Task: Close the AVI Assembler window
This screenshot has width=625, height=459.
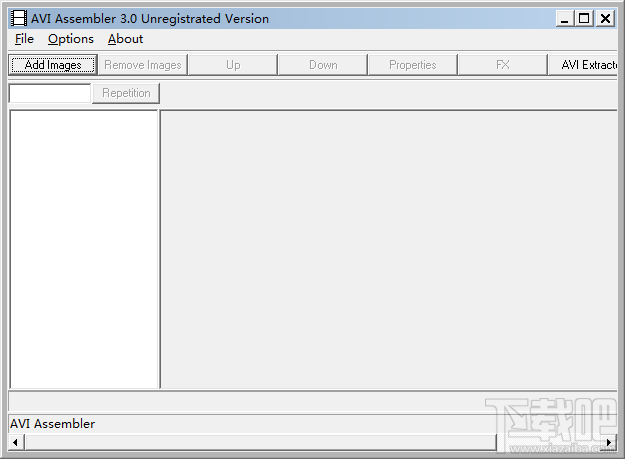Action: [x=605, y=18]
